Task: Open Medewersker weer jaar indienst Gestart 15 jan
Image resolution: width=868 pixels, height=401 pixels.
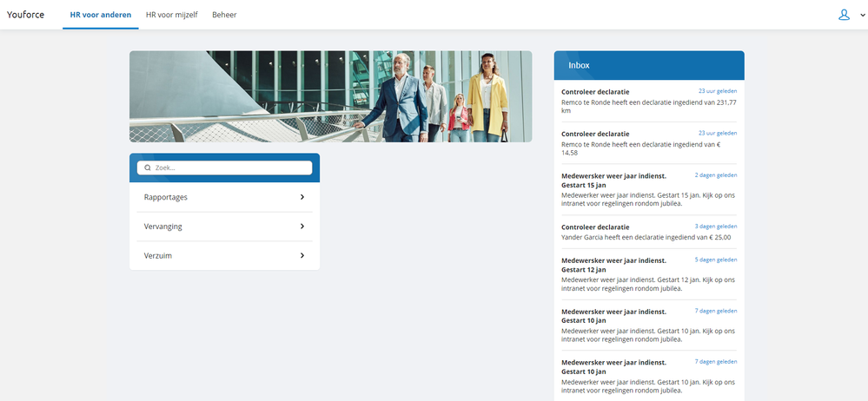Action: click(x=649, y=189)
